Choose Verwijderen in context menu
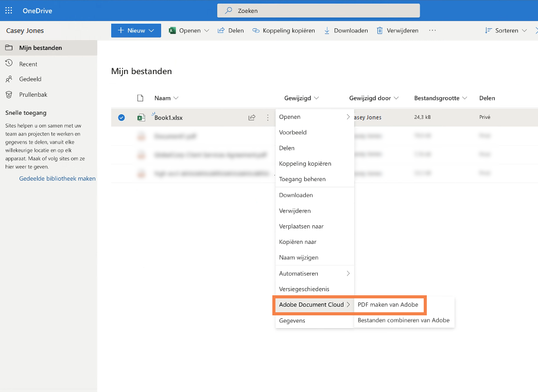The image size is (538, 392). pos(315,211)
